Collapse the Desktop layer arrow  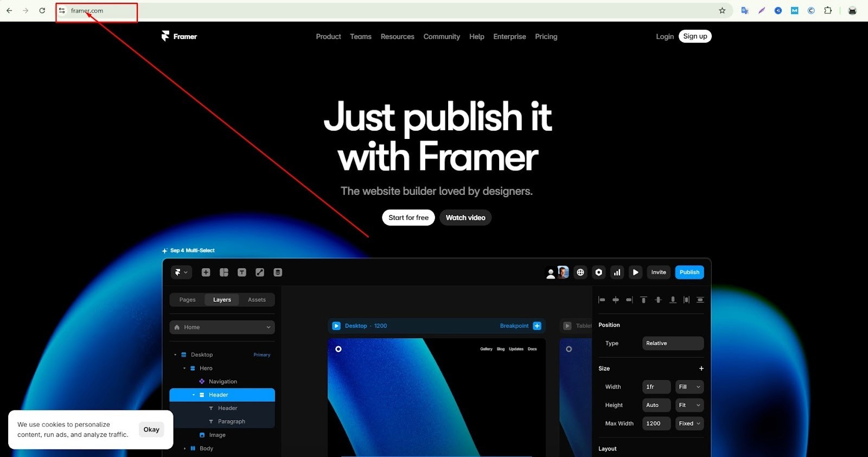[175, 355]
